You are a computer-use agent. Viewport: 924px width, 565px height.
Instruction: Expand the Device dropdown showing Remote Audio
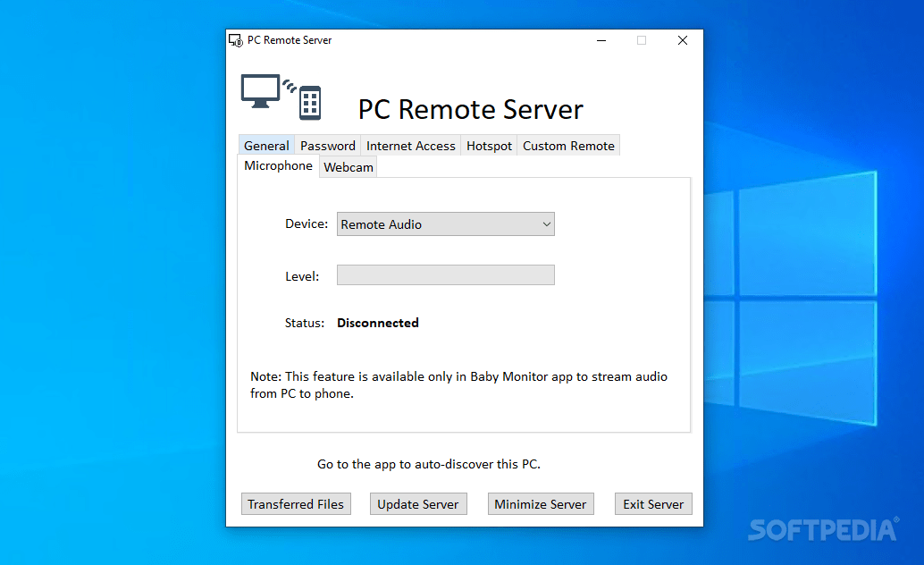pyautogui.click(x=446, y=224)
